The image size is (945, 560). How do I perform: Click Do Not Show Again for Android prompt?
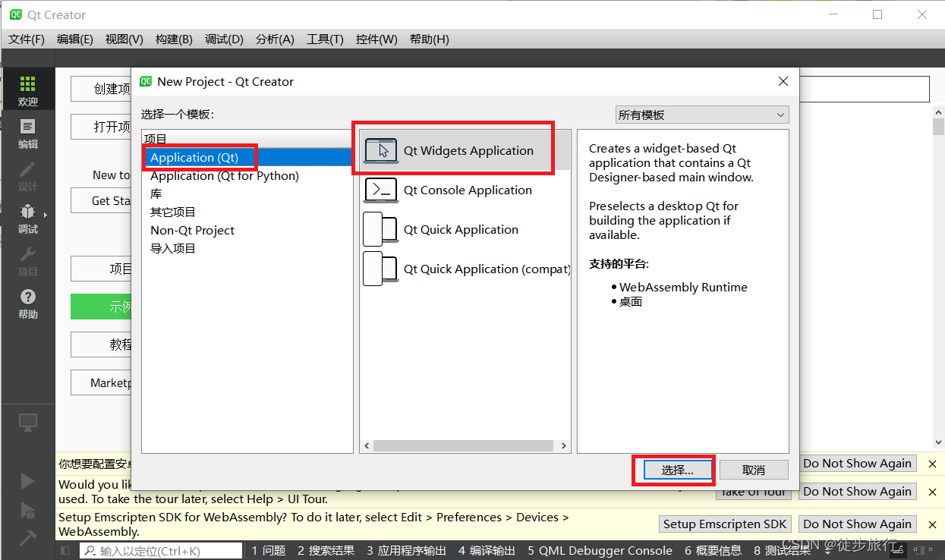[x=857, y=463]
